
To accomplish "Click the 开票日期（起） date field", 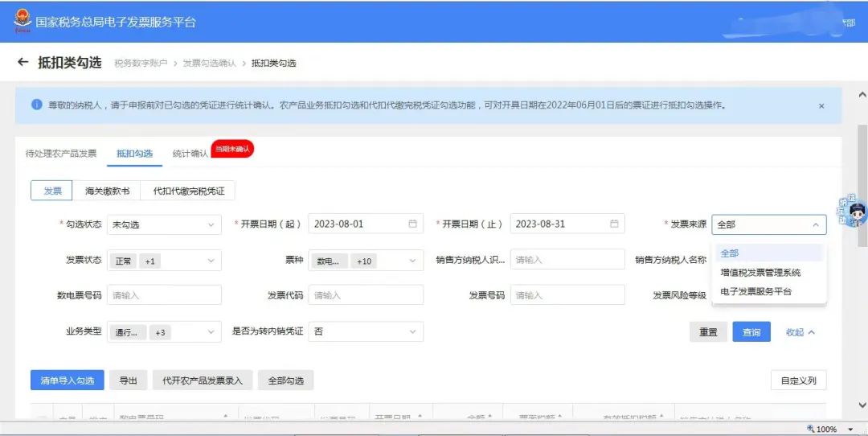I will (x=366, y=224).
